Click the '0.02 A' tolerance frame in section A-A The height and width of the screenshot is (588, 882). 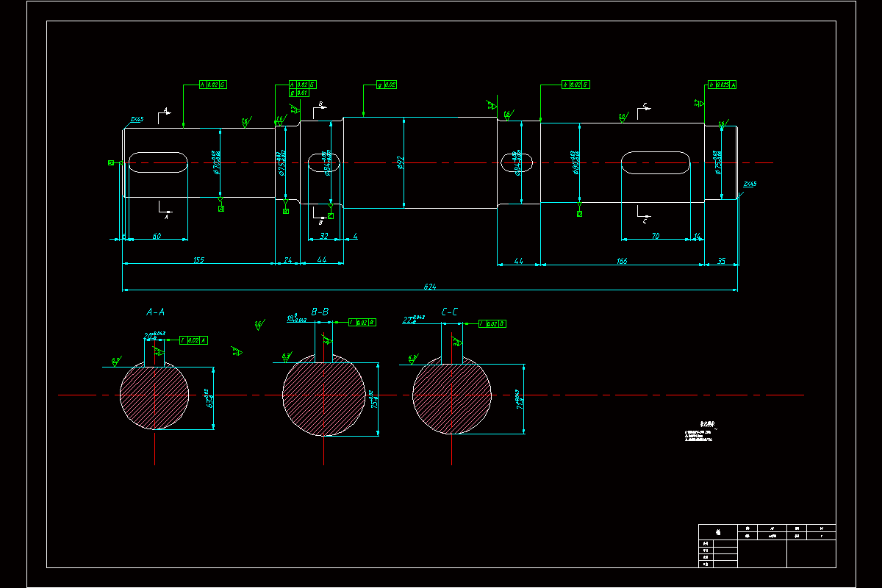pyautogui.click(x=193, y=340)
